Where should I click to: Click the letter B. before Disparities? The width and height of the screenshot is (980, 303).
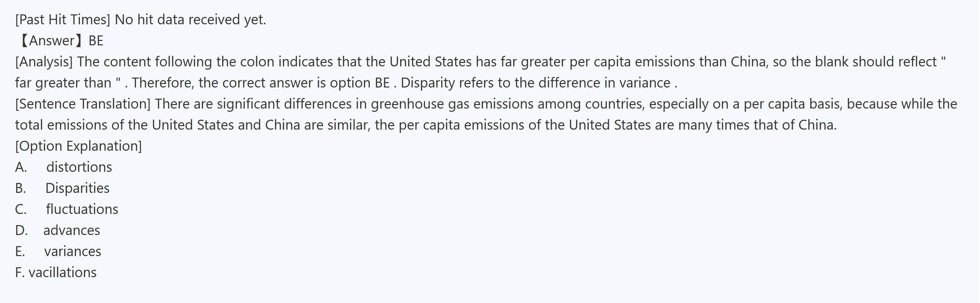point(20,188)
